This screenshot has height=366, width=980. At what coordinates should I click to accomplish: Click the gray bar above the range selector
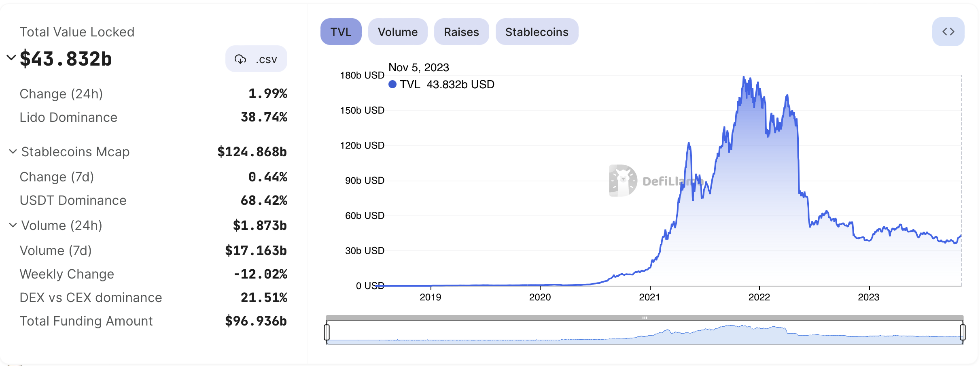click(644, 318)
